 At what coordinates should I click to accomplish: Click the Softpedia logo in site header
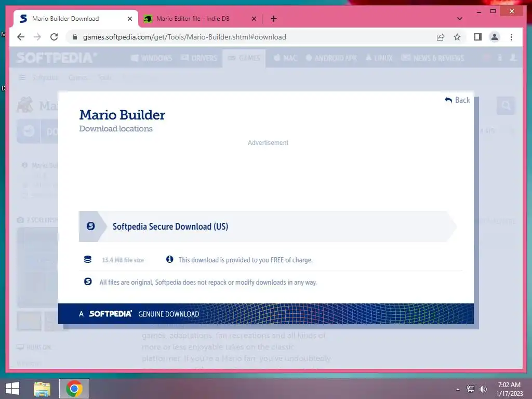pos(57,58)
